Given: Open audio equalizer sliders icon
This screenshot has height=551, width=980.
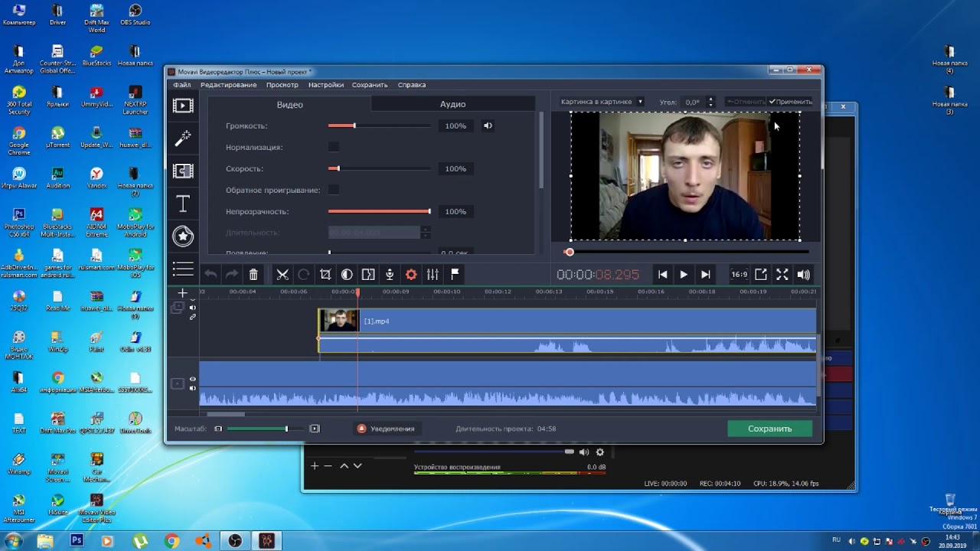Looking at the screenshot, I should [433, 274].
